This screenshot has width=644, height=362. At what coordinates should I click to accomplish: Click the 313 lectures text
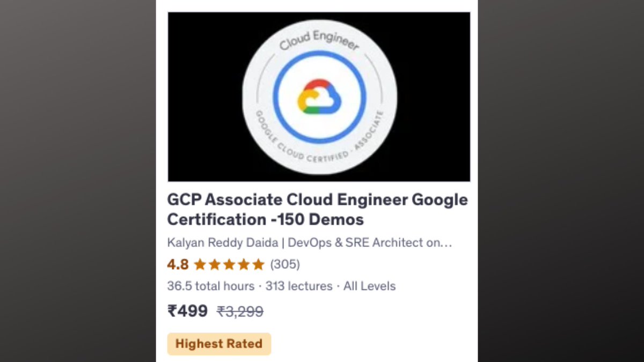pyautogui.click(x=299, y=286)
